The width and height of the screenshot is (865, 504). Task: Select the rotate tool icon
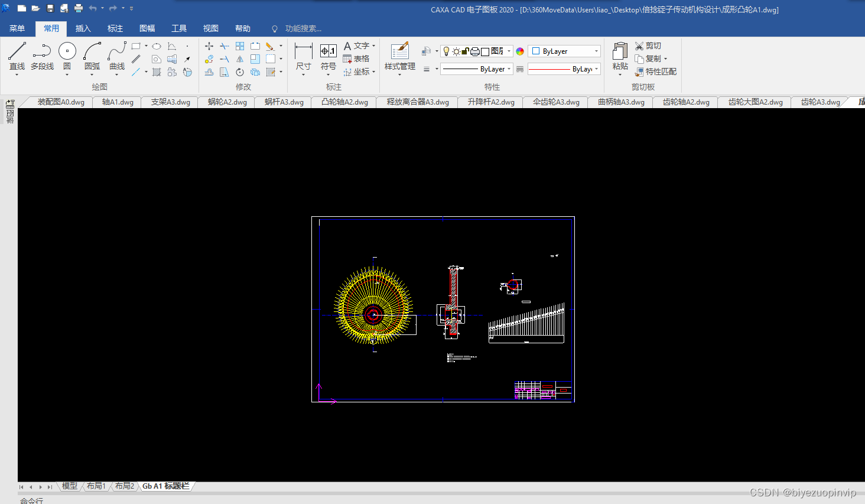[240, 72]
